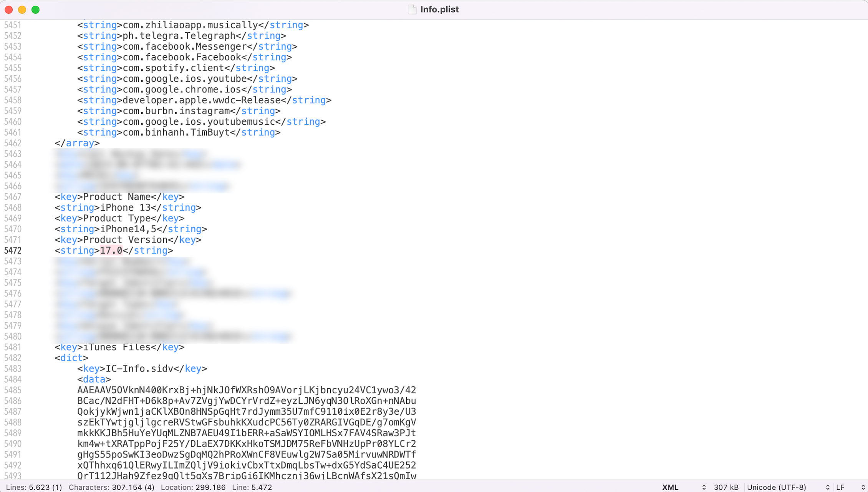Click the highlighted 17.0 version value
868x492 pixels.
(111, 251)
